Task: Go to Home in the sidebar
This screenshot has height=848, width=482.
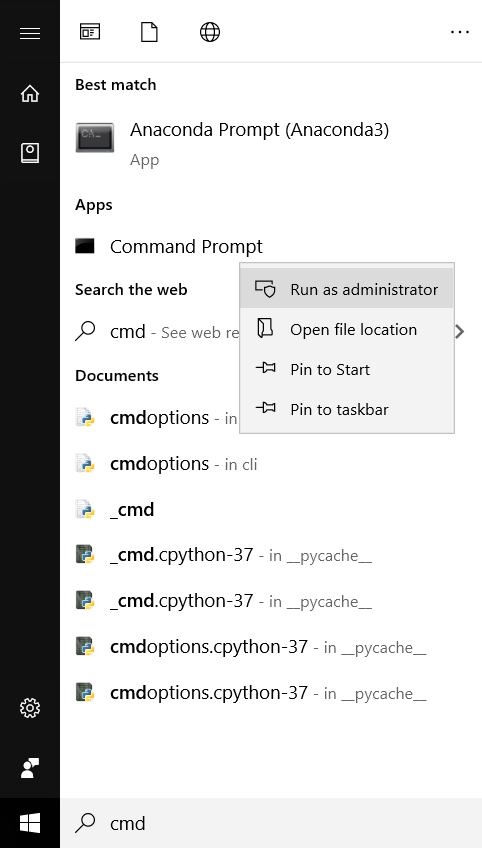Action: coord(30,94)
